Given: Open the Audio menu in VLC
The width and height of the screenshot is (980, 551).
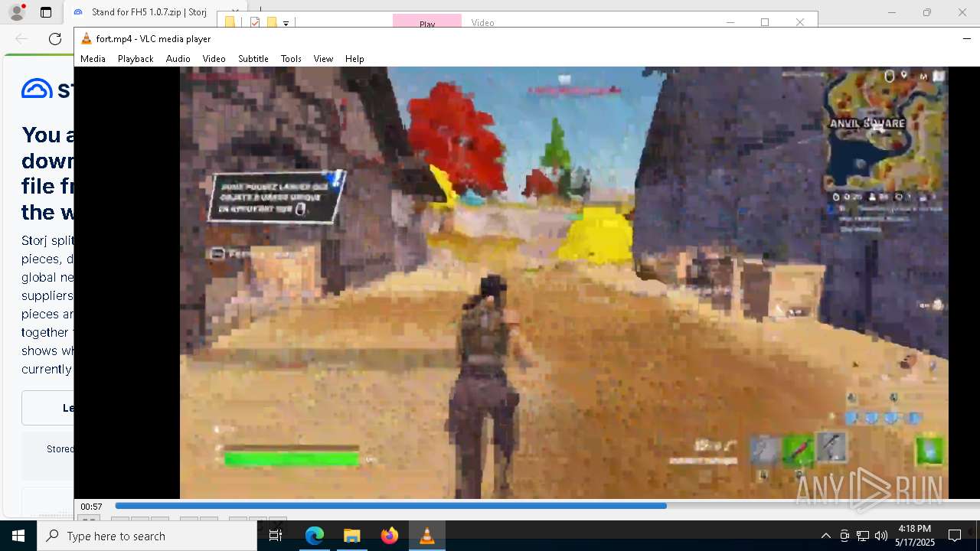Looking at the screenshot, I should (x=178, y=58).
